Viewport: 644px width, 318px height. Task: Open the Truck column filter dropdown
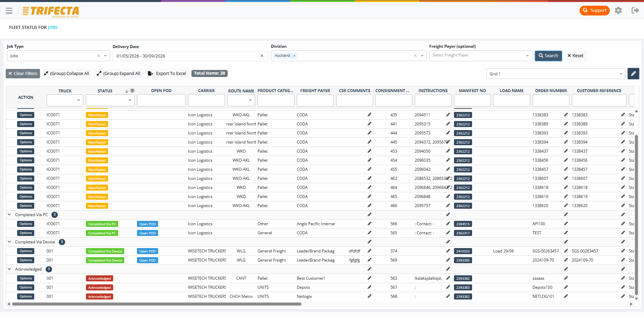click(79, 101)
